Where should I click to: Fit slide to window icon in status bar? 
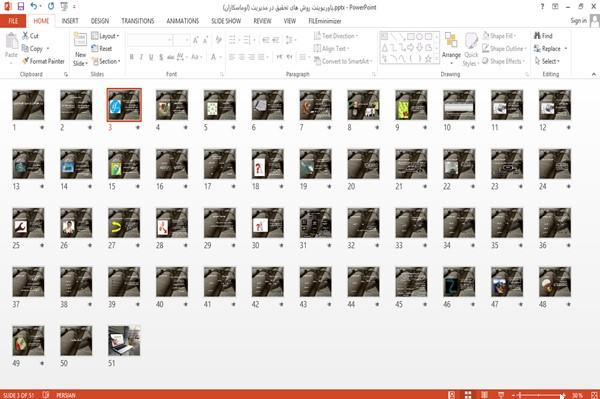[x=594, y=395]
